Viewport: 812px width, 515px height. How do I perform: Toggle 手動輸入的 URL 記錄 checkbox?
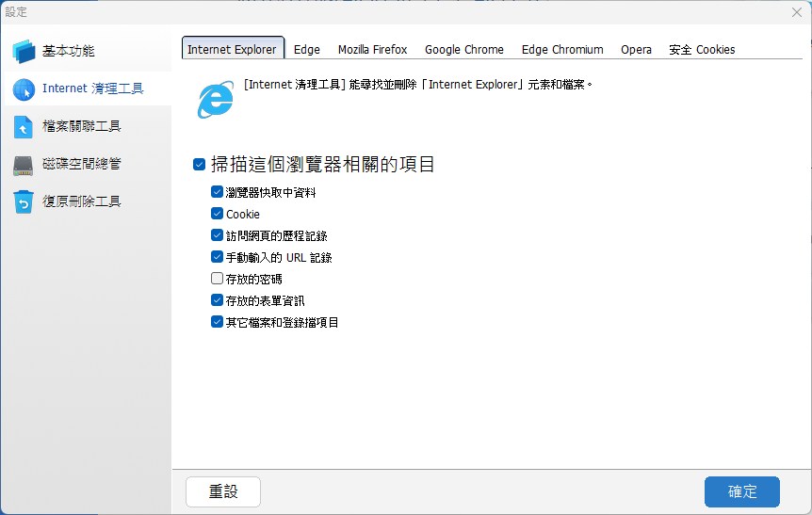click(x=217, y=257)
